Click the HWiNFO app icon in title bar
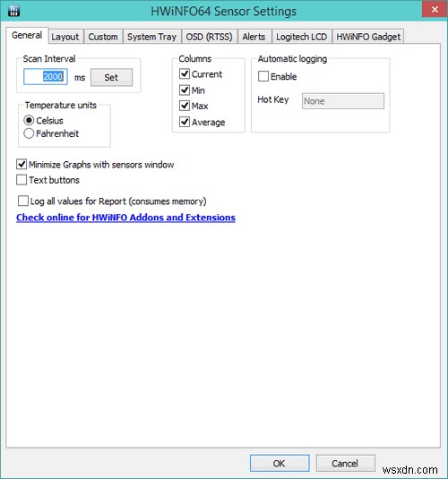The width and height of the screenshot is (448, 479). (13, 11)
